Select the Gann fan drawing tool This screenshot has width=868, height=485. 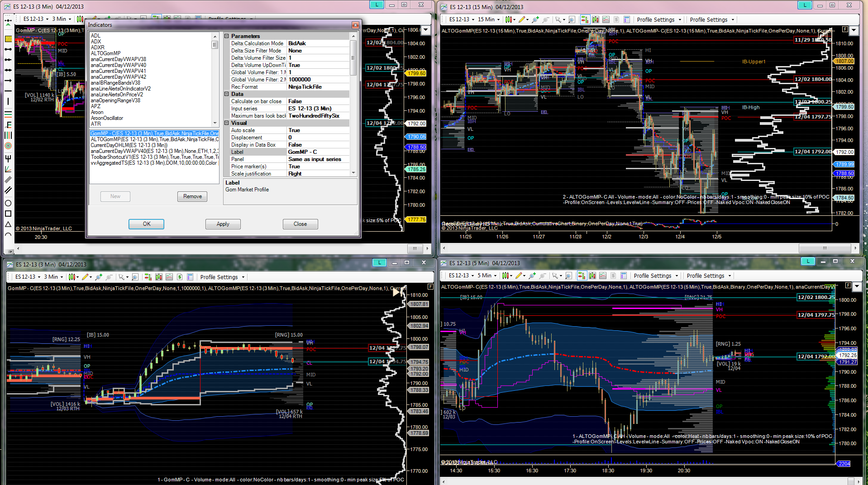click(x=8, y=169)
